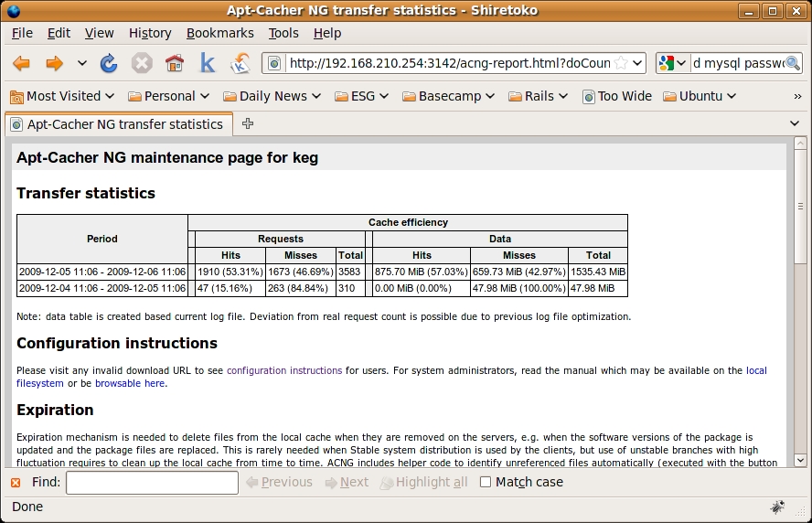Click the search magnifier icon
Viewport: 812px width, 523px height.
(792, 63)
